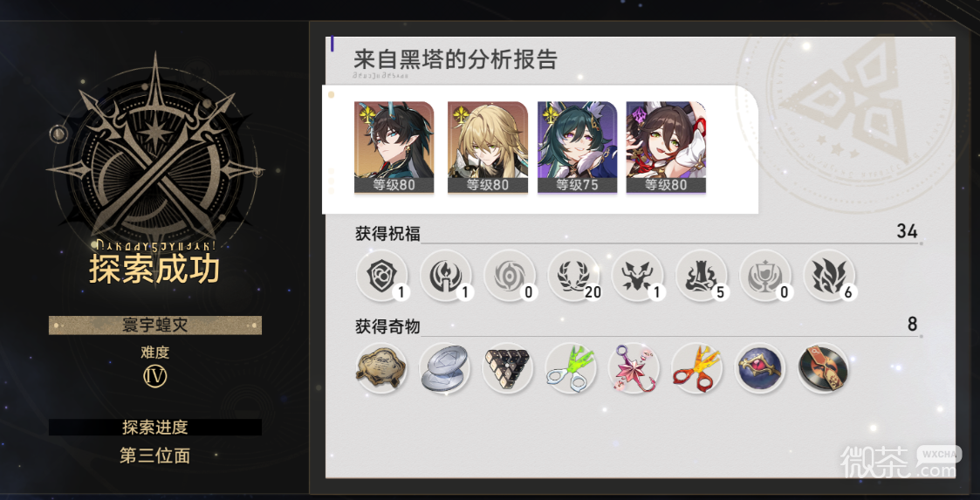This screenshot has width=980, height=500.
Task: Select the Nihility blessing icon showing 0
Action: pos(510,276)
